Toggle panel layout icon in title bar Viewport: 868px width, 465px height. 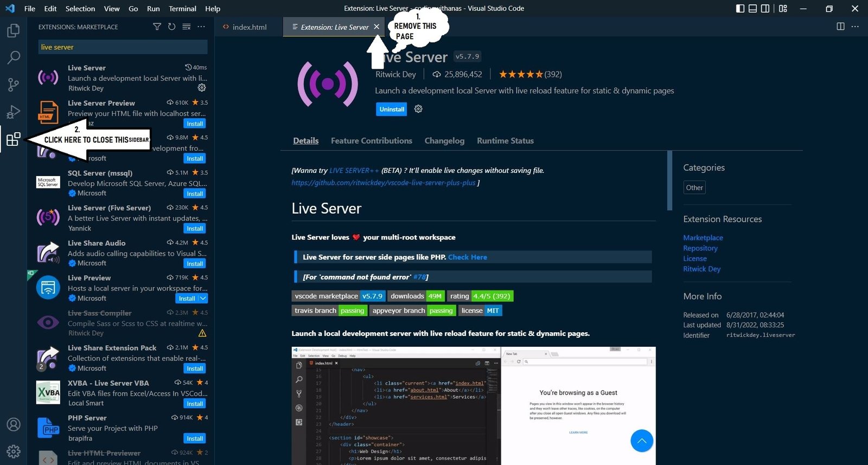click(752, 9)
